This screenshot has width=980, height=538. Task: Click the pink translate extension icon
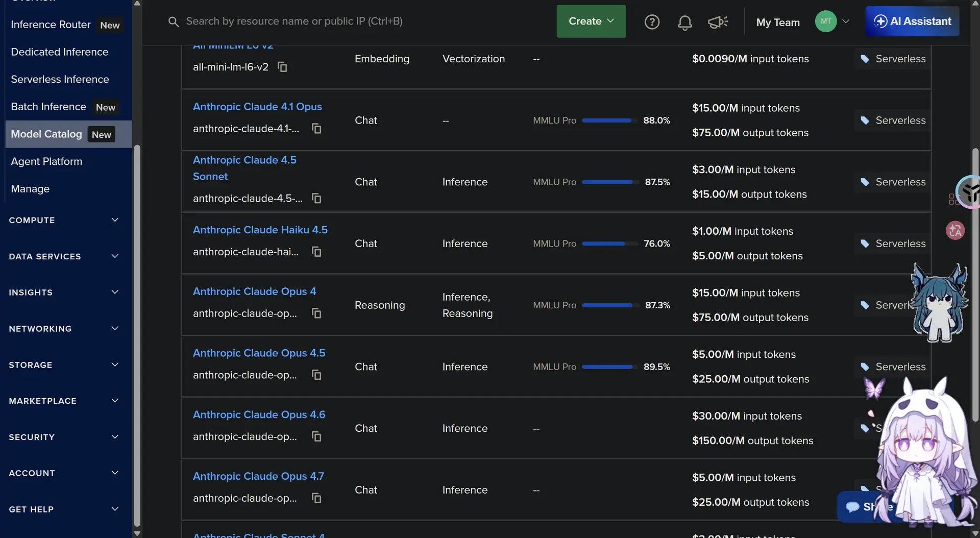[x=955, y=231]
